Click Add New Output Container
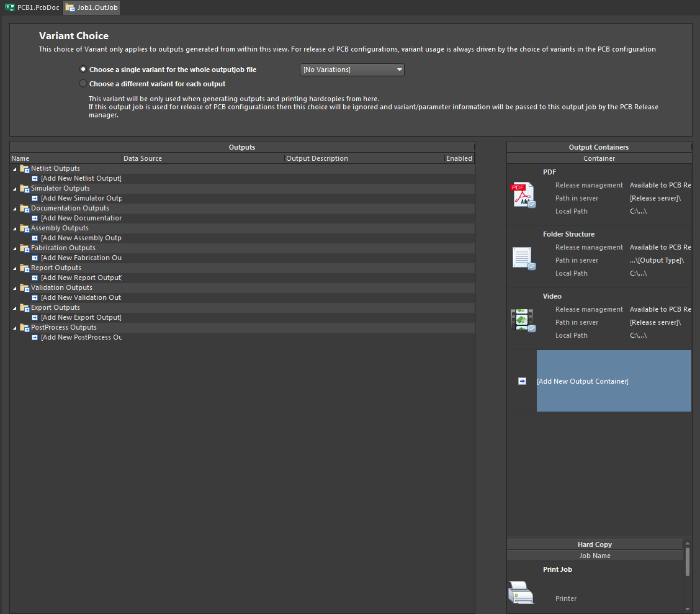The width and height of the screenshot is (700, 614). (582, 381)
